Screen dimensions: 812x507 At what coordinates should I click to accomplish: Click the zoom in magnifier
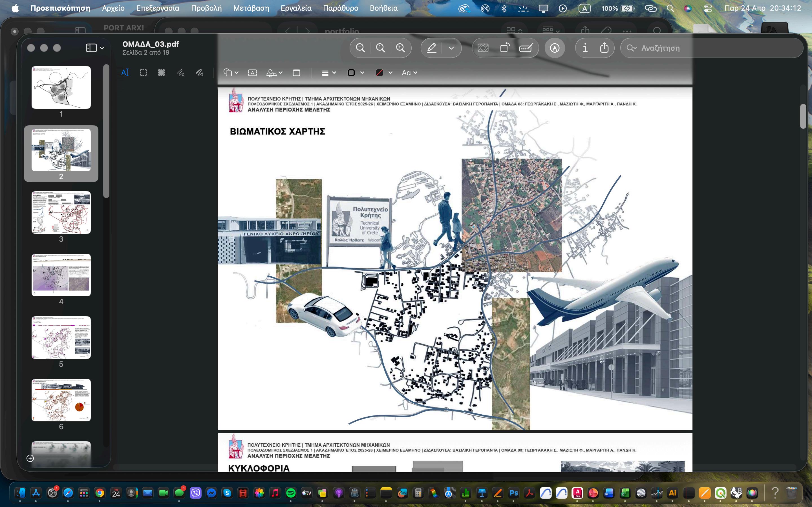pyautogui.click(x=400, y=48)
